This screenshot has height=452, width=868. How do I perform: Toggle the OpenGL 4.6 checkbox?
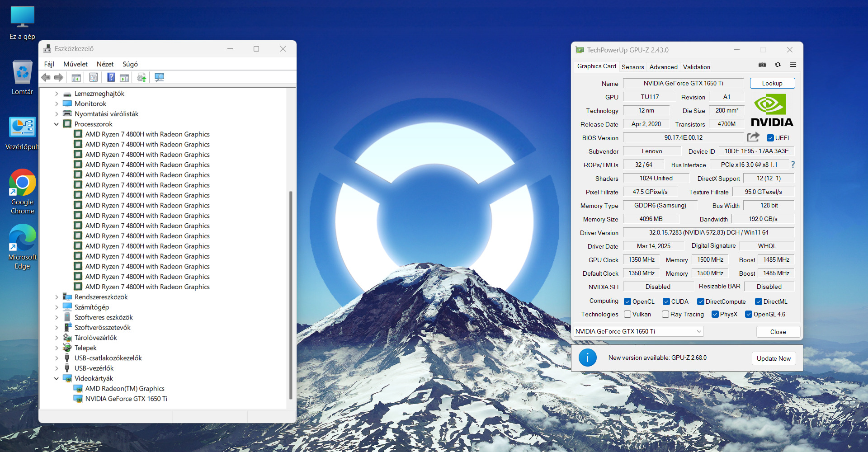pyautogui.click(x=749, y=314)
